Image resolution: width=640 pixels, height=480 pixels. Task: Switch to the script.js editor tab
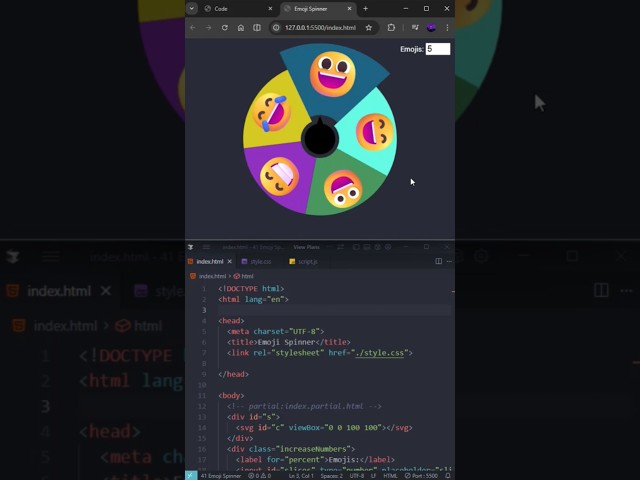(307, 262)
